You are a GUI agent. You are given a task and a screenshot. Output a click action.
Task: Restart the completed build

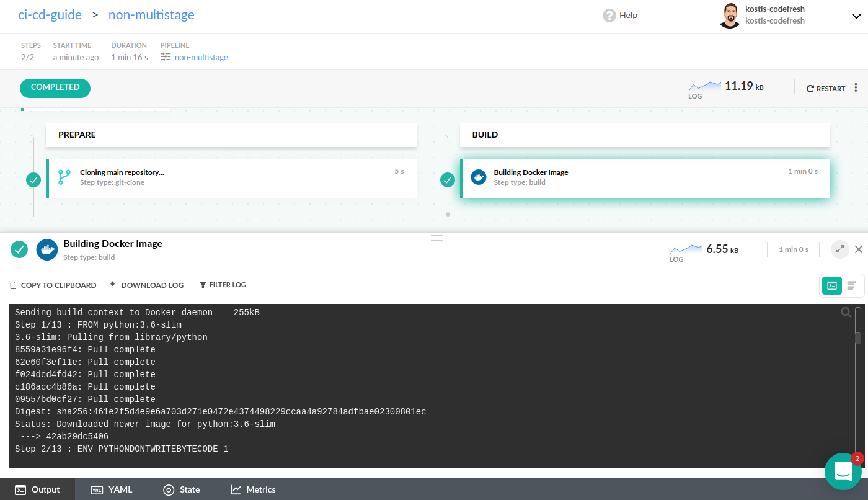(825, 89)
